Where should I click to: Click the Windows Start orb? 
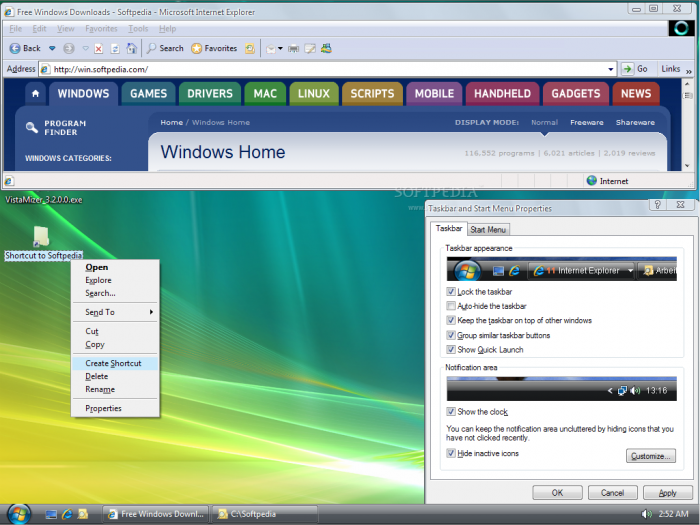[18, 514]
